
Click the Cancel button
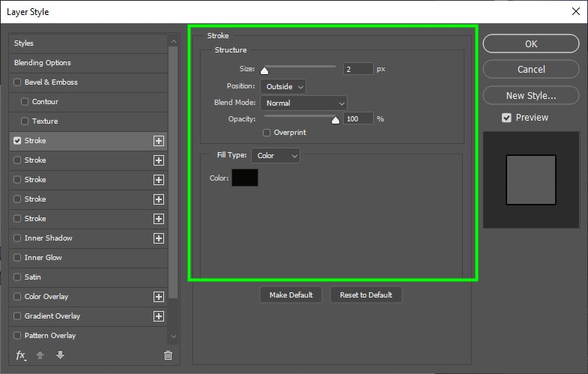(x=531, y=70)
